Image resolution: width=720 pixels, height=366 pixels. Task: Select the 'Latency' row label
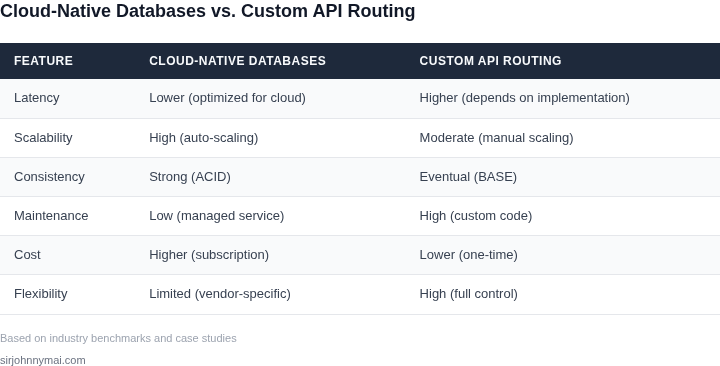(37, 98)
